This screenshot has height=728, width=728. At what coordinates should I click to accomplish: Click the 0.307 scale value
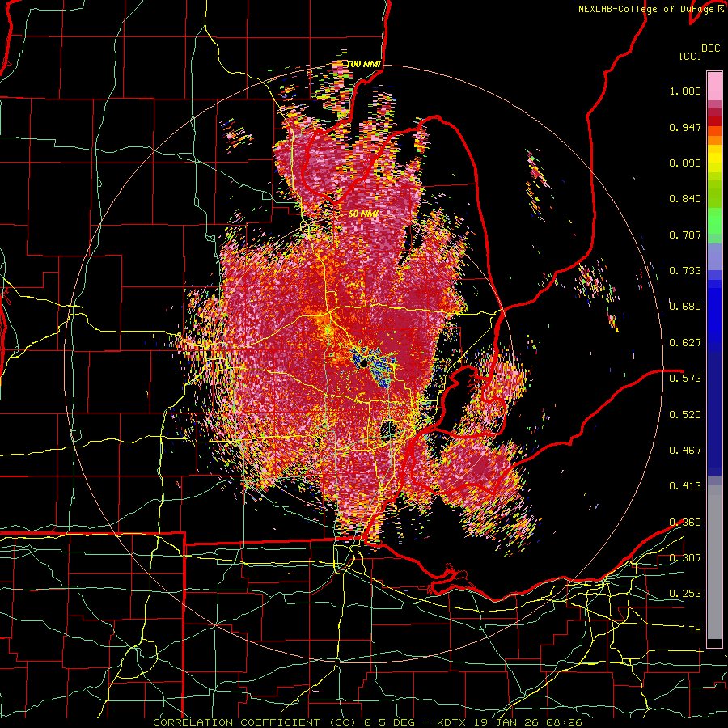click(x=685, y=558)
